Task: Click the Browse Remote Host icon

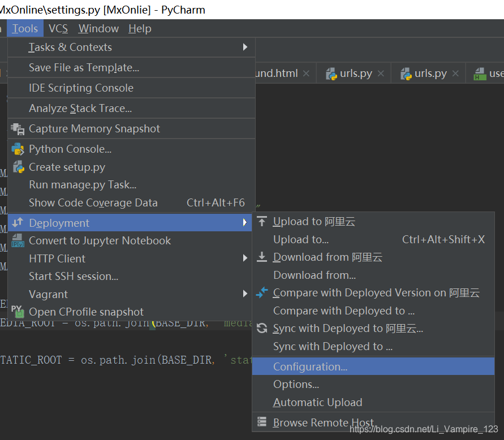Action: [x=262, y=421]
